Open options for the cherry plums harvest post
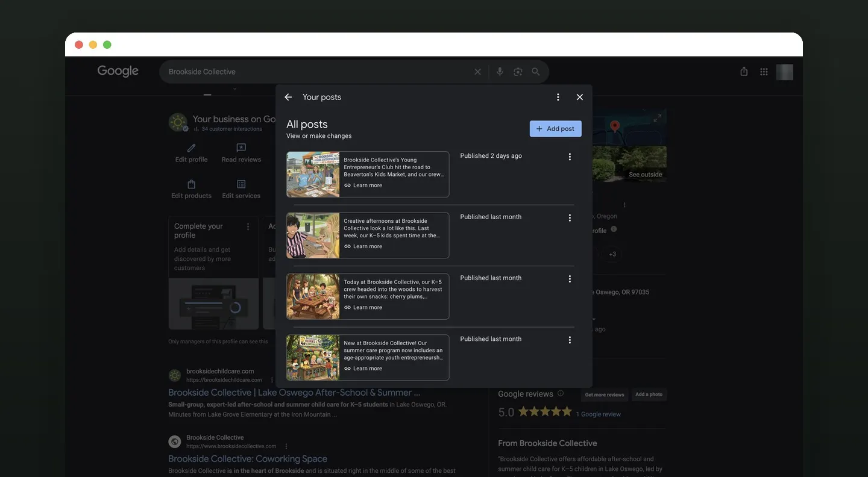868x477 pixels. 570,279
